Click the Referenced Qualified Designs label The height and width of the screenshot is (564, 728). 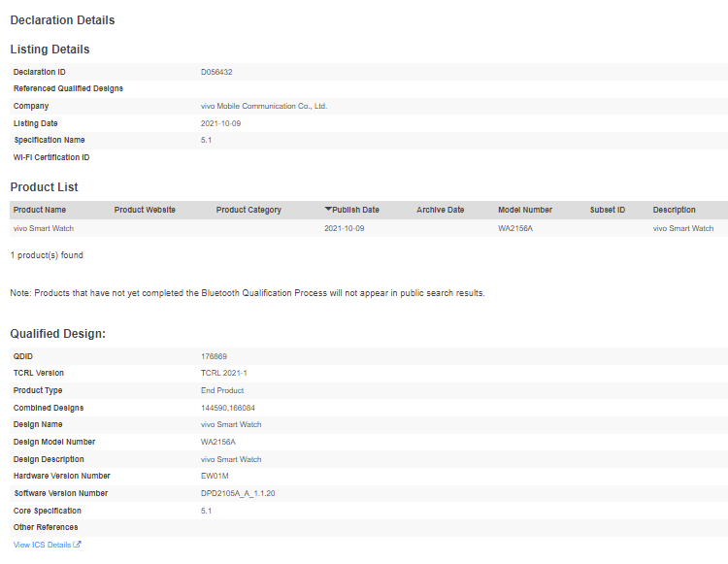68,88
